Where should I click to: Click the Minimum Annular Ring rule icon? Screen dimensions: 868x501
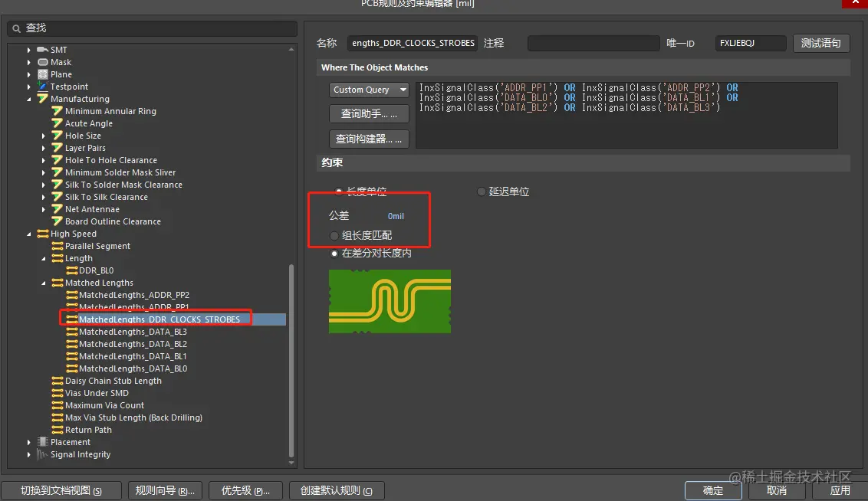click(57, 110)
